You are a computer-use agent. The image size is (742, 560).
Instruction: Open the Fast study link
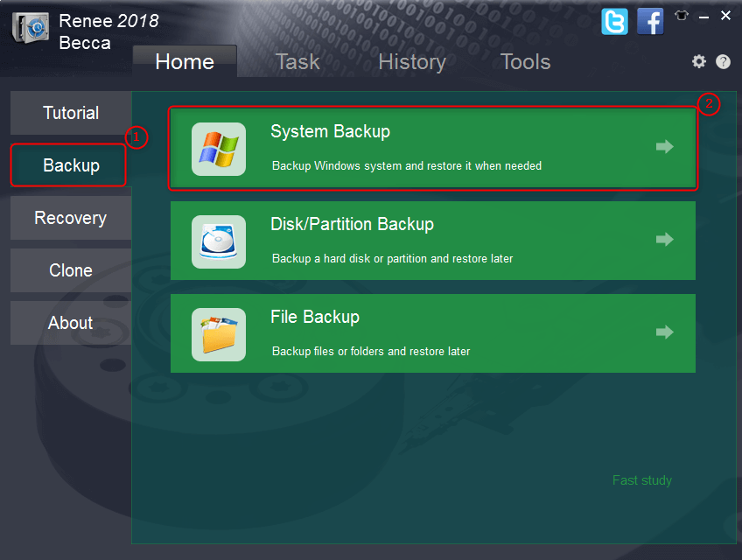point(641,480)
